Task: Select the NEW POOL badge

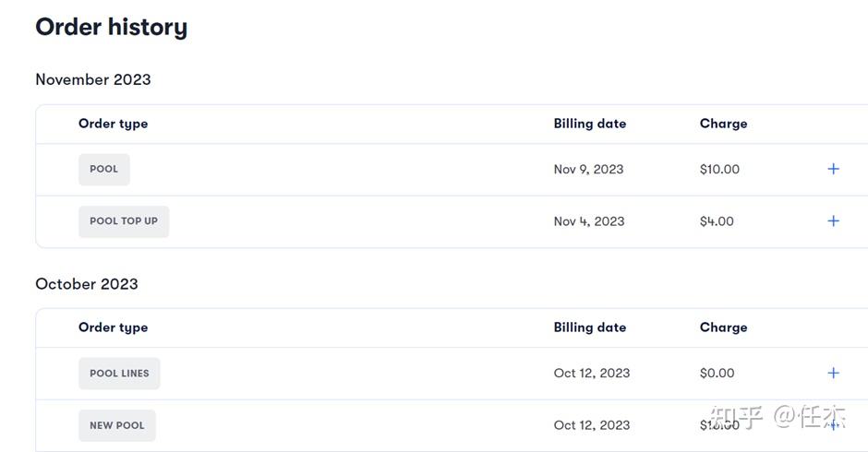Action: [117, 425]
